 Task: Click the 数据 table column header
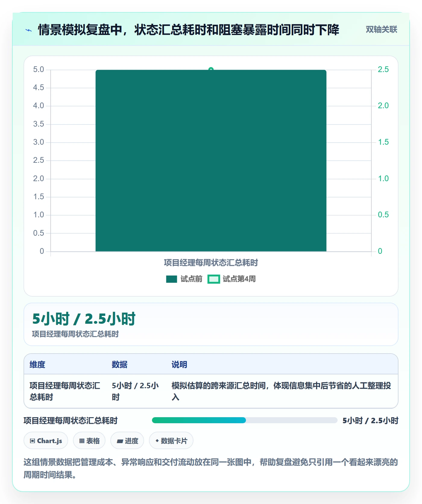120,364
